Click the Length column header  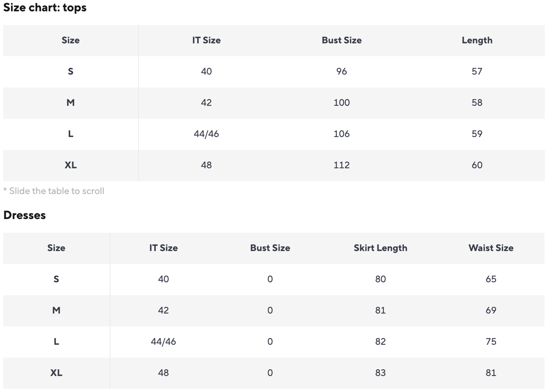click(x=477, y=41)
